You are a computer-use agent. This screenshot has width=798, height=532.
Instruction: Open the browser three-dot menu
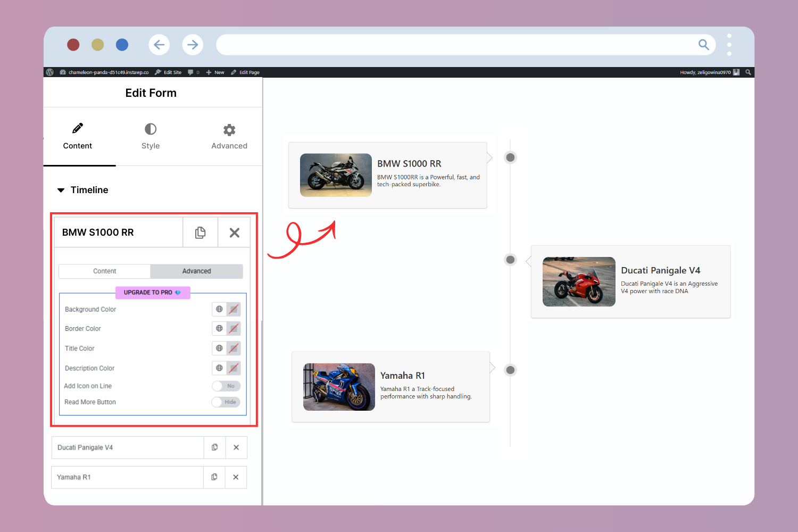coord(729,45)
